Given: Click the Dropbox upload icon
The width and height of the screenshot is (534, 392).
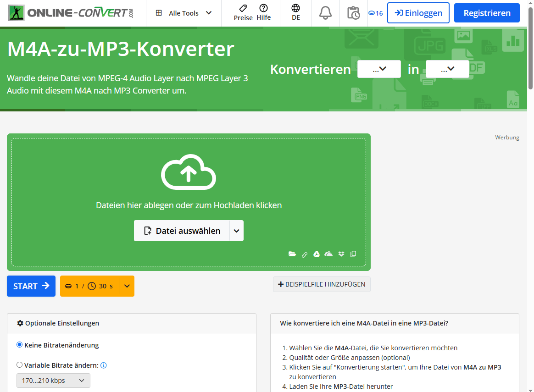Looking at the screenshot, I should tap(341, 254).
